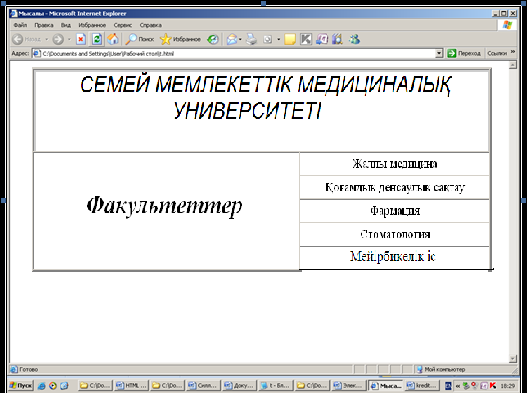Switch to the Элек... taskbar window
The image size is (530, 393).
348,385
